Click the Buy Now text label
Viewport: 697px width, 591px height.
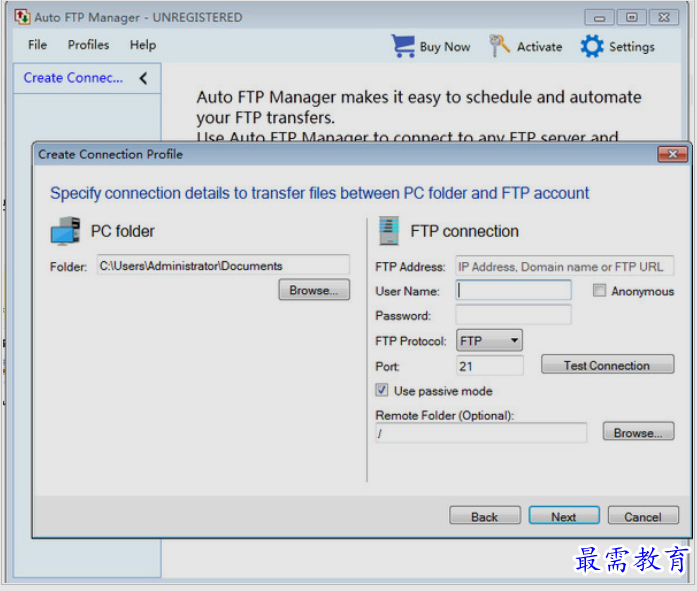pos(445,47)
